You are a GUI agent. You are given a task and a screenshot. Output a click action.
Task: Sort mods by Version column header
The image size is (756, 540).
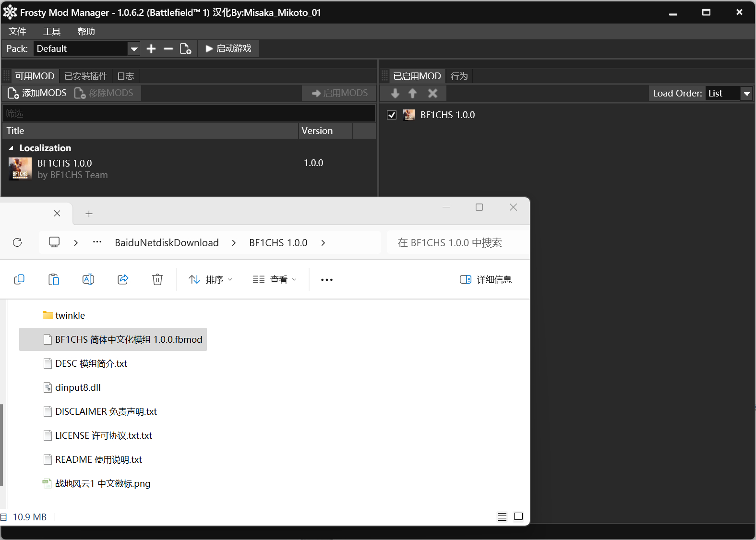(325, 131)
